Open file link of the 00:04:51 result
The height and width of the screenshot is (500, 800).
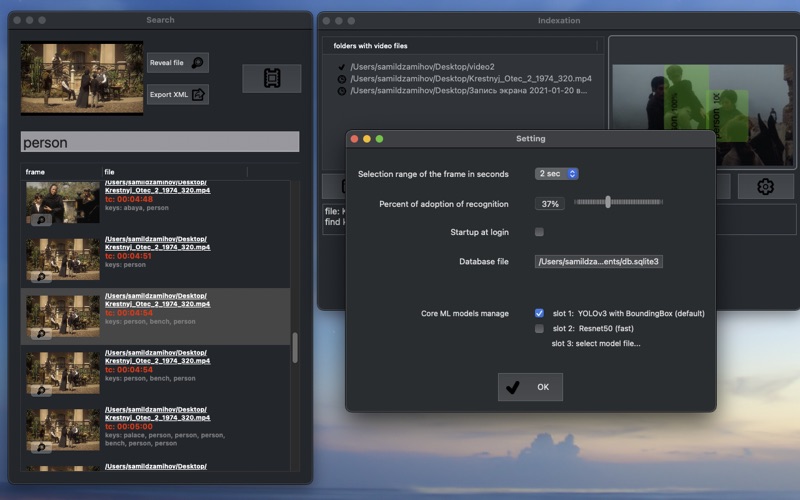tap(157, 243)
